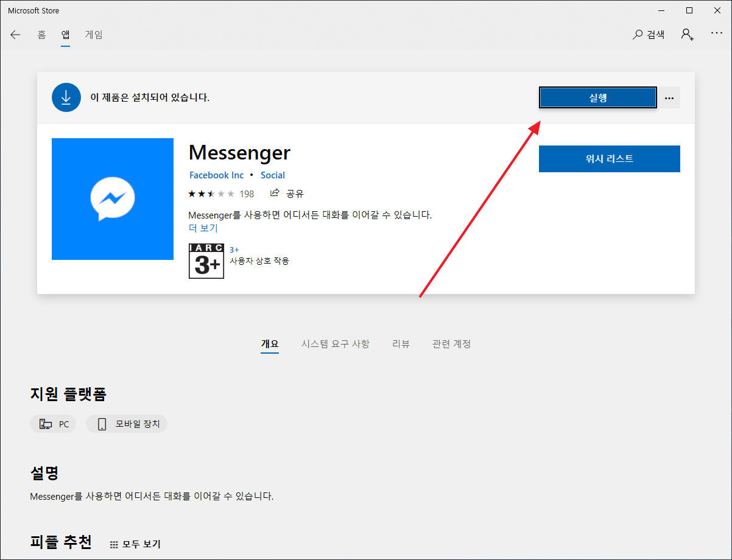Minimize the Microsoft Store window

click(x=661, y=10)
